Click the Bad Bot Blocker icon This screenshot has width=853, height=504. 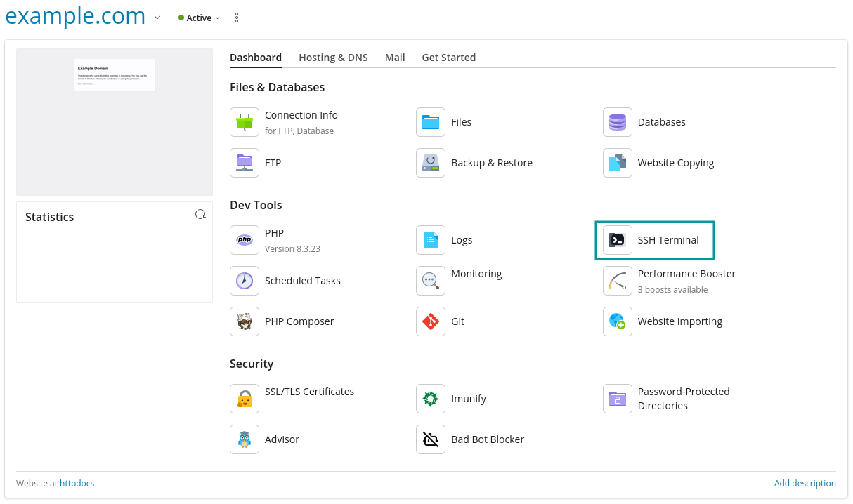431,439
